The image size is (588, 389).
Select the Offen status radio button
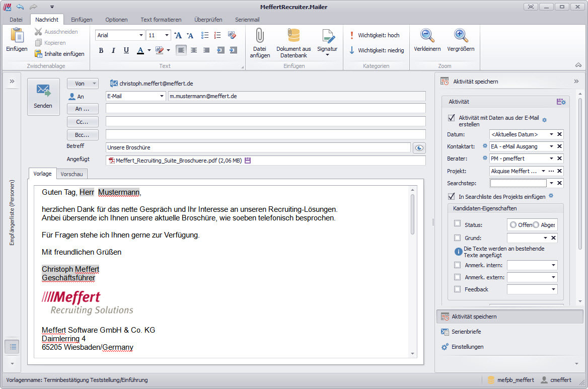[x=513, y=225]
